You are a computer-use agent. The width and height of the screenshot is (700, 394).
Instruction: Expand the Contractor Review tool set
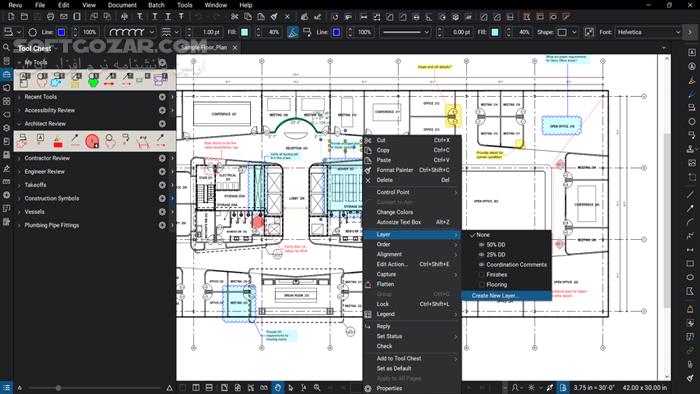(x=19, y=158)
